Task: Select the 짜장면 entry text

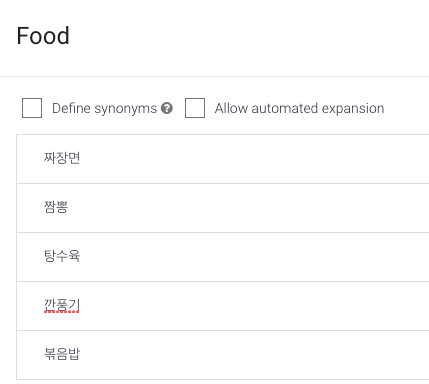Action: click(62, 158)
